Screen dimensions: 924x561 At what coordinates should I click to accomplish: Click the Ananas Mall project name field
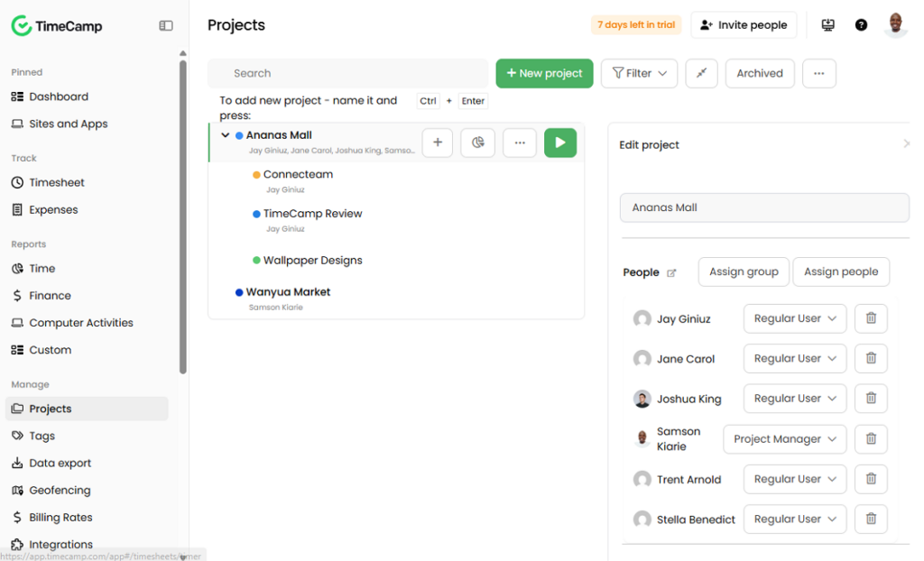pyautogui.click(x=764, y=207)
